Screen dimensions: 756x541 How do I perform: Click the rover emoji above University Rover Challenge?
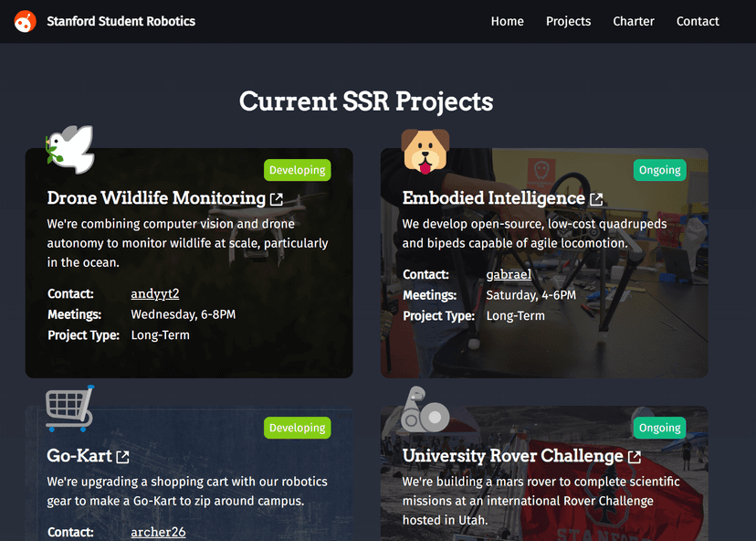(425, 409)
